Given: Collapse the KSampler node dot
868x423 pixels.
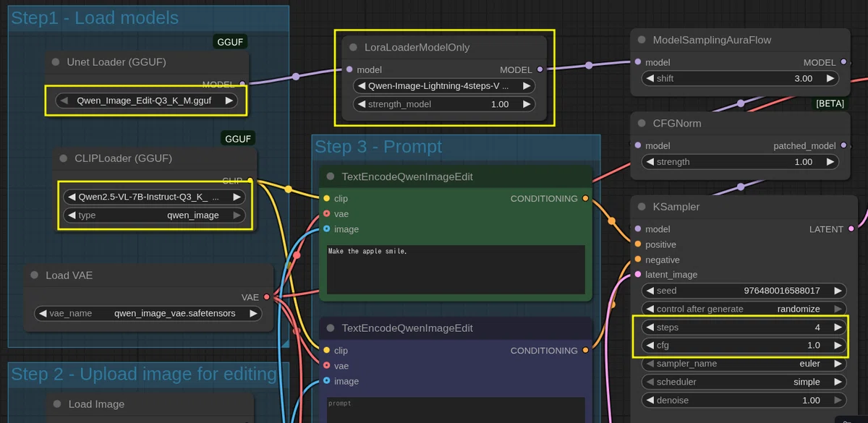Looking at the screenshot, I should point(642,207).
